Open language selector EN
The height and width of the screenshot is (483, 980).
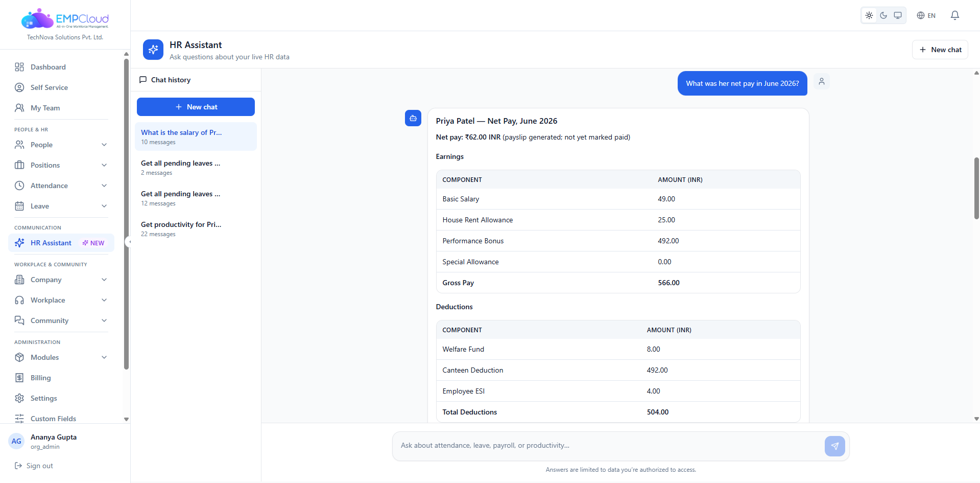926,15
